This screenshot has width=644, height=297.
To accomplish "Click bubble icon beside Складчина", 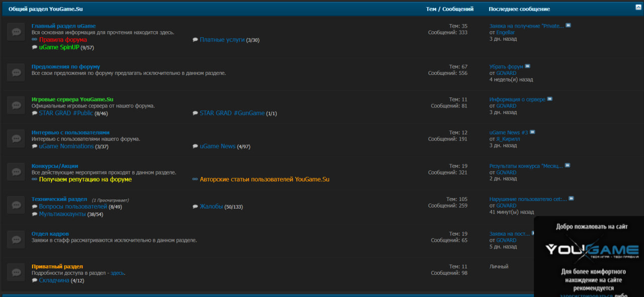I will (35, 280).
